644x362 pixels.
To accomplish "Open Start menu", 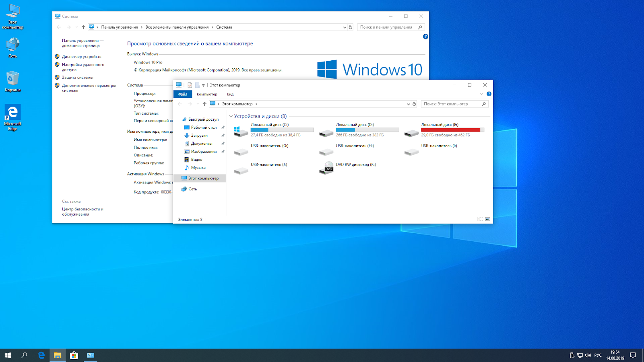I will (x=8, y=355).
